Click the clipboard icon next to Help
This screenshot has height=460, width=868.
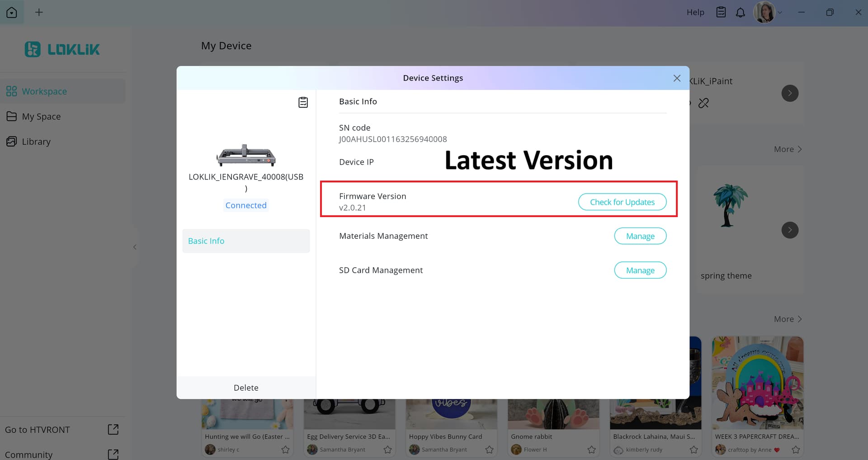point(721,12)
